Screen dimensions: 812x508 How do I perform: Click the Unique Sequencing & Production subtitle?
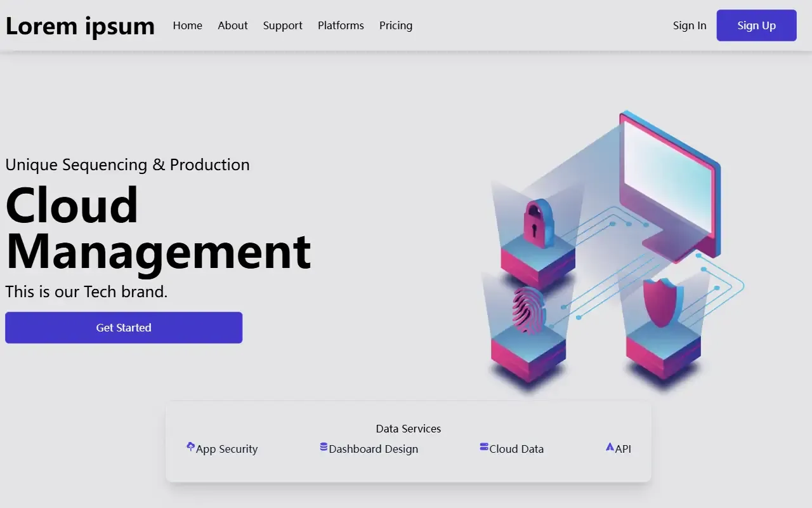[128, 165]
